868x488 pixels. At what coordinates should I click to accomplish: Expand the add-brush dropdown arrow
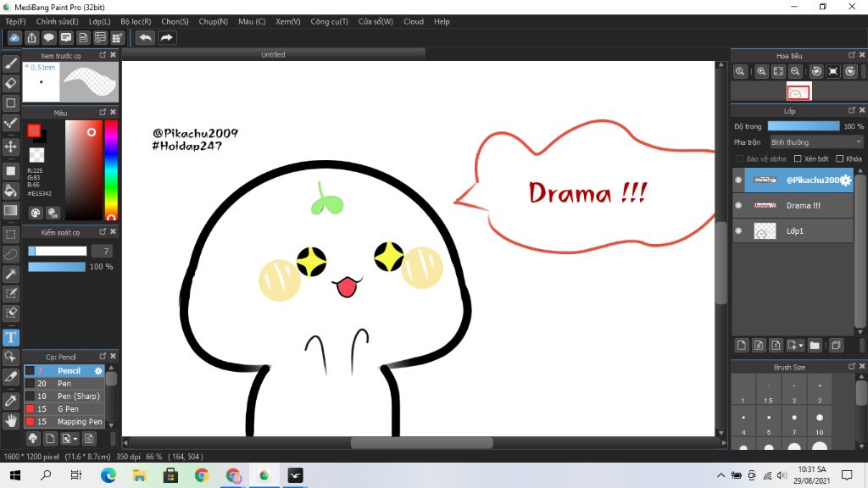tap(75, 440)
